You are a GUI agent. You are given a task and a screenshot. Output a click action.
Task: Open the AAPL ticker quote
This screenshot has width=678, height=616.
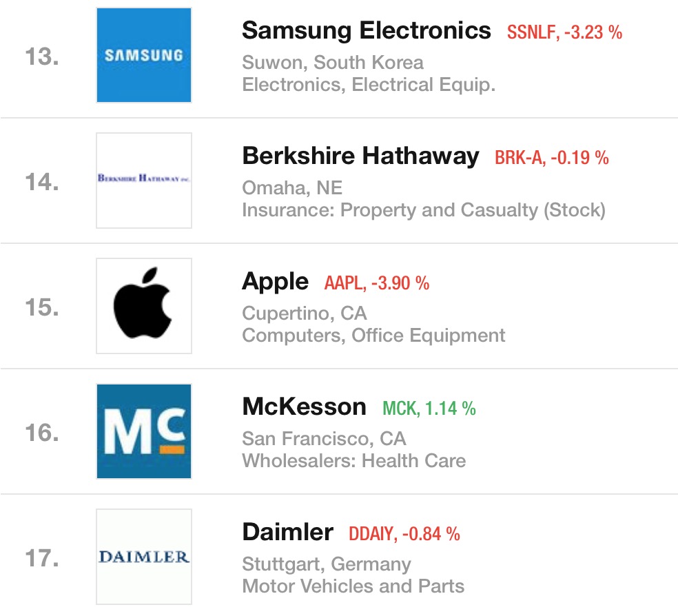[x=347, y=283]
